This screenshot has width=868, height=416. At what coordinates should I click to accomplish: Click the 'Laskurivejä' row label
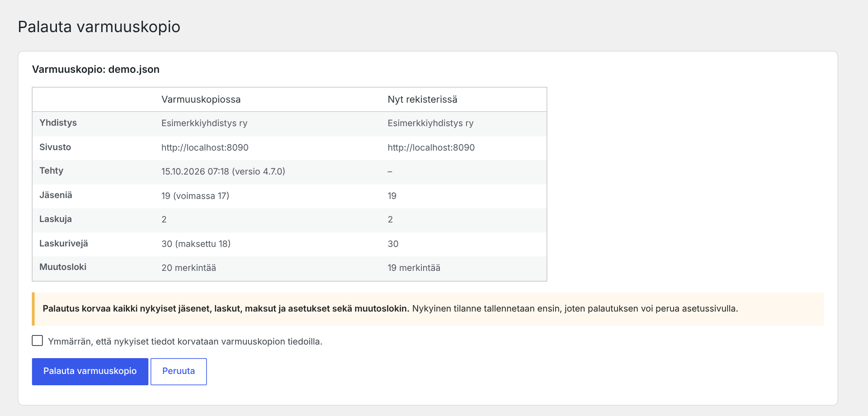64,244
